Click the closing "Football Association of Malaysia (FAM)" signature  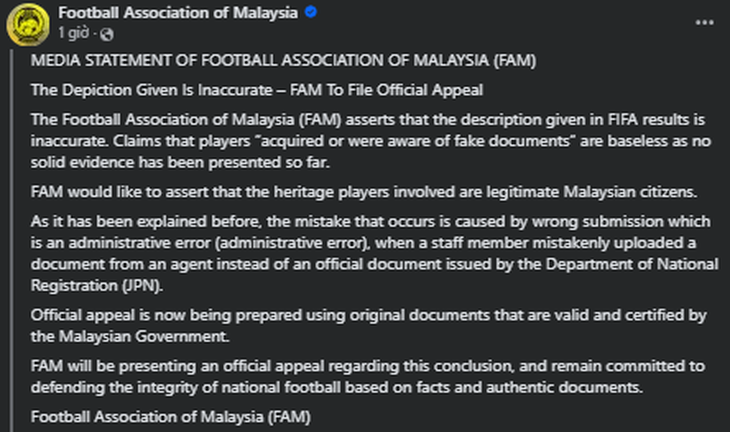click(171, 415)
